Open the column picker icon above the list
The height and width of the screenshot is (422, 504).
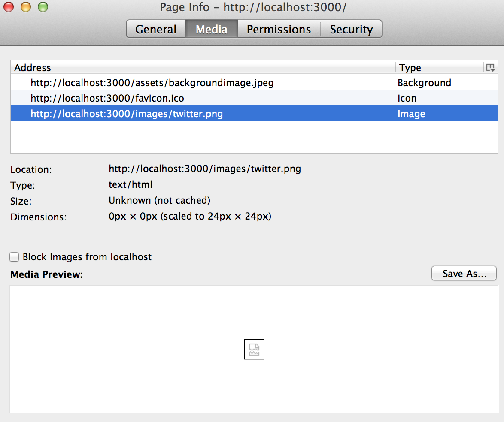pyautogui.click(x=490, y=67)
